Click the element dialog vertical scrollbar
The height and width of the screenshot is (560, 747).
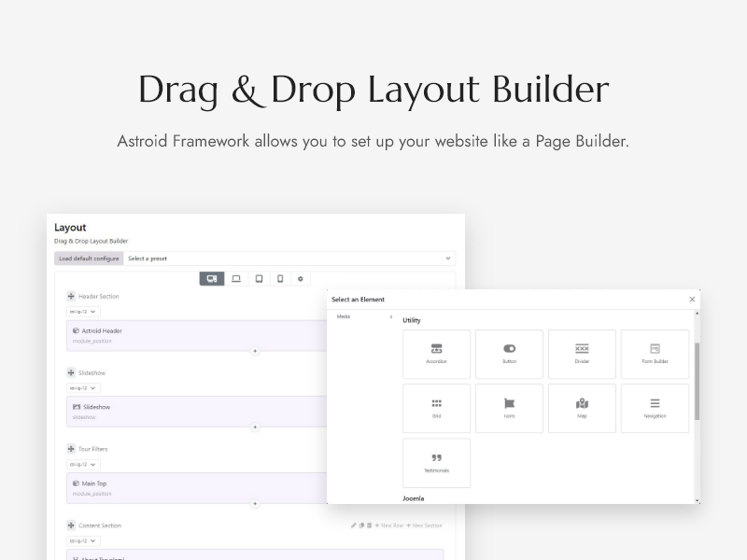697,383
